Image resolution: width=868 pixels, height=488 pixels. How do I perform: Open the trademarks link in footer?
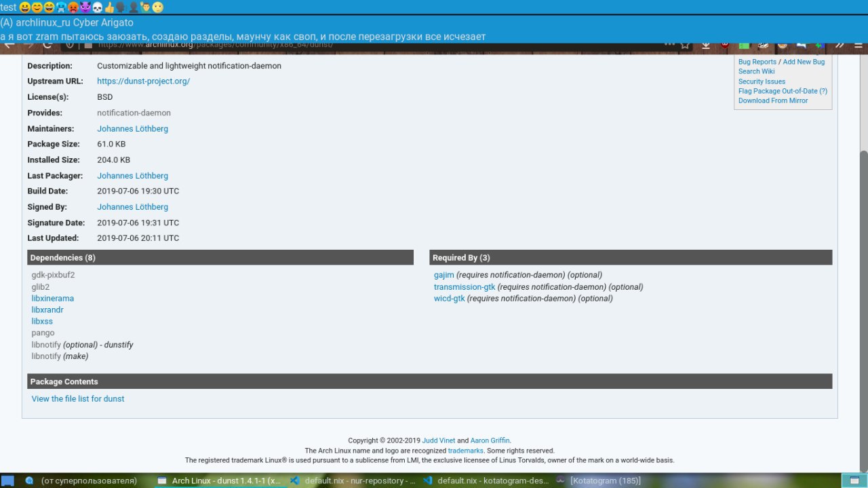(x=466, y=451)
